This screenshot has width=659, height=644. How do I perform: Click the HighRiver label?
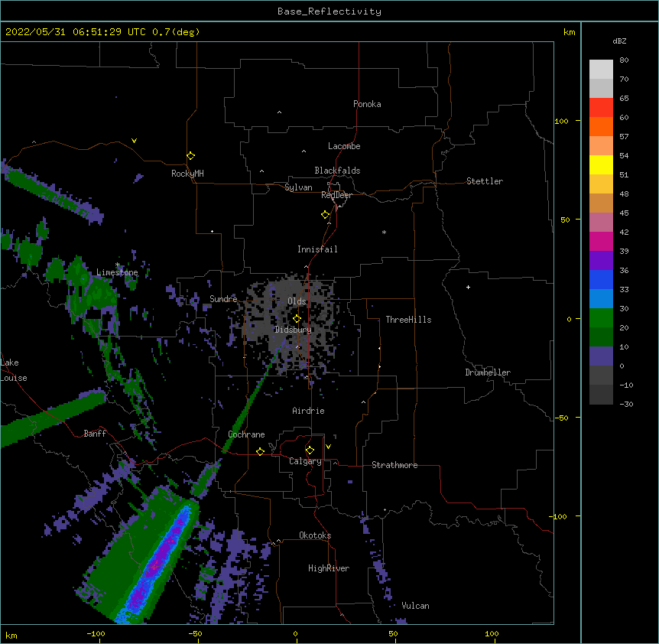[329, 568]
